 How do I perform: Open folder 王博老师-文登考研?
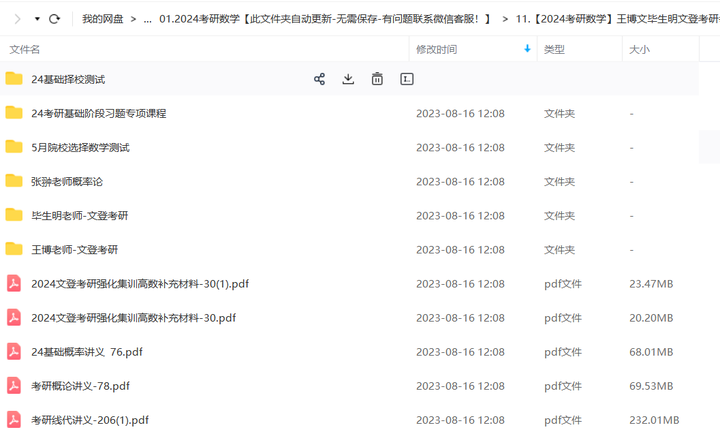pos(74,249)
